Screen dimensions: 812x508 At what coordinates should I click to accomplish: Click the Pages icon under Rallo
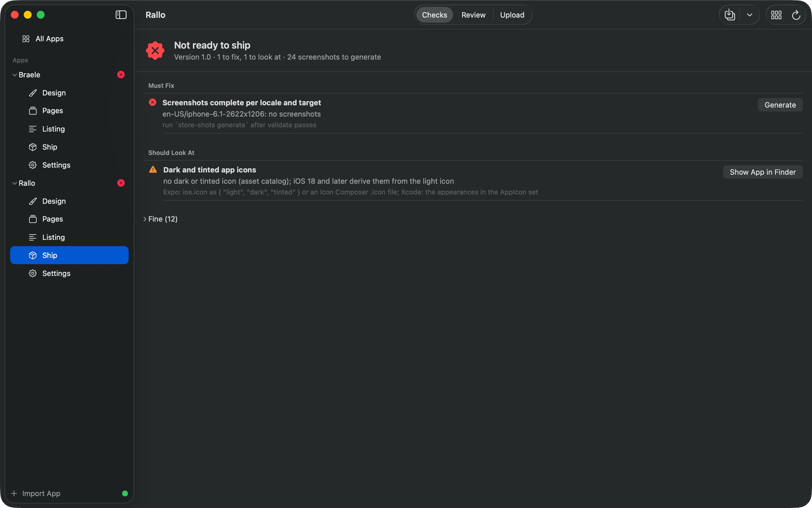33,219
